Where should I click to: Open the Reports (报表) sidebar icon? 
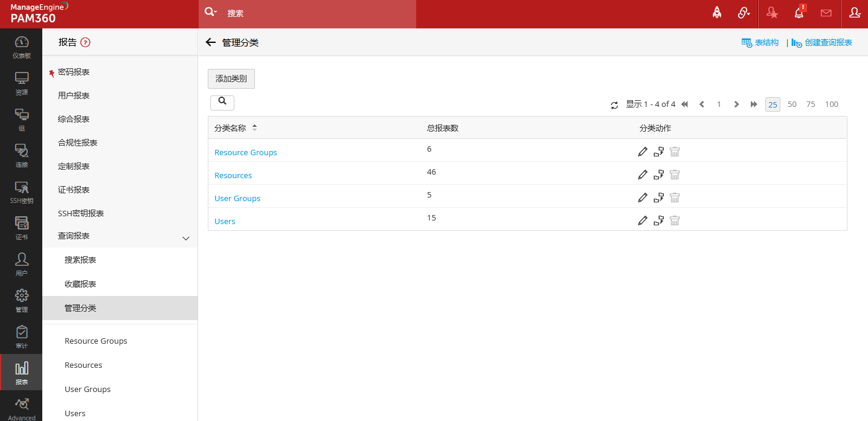(x=21, y=373)
